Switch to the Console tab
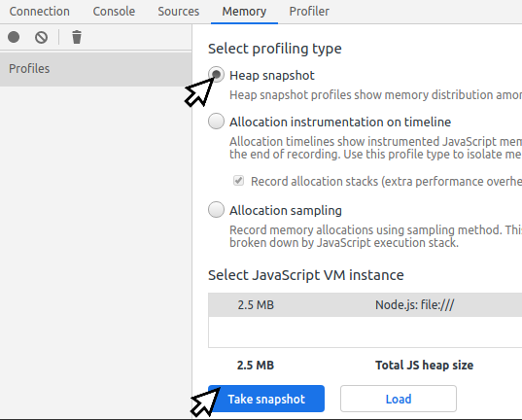The image size is (522, 420). click(114, 12)
